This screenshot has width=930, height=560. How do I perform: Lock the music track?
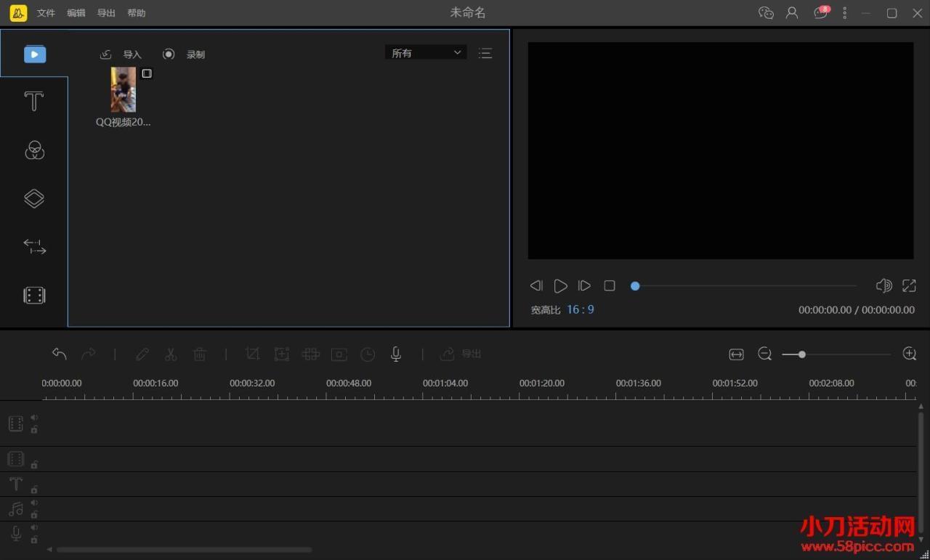(x=34, y=514)
